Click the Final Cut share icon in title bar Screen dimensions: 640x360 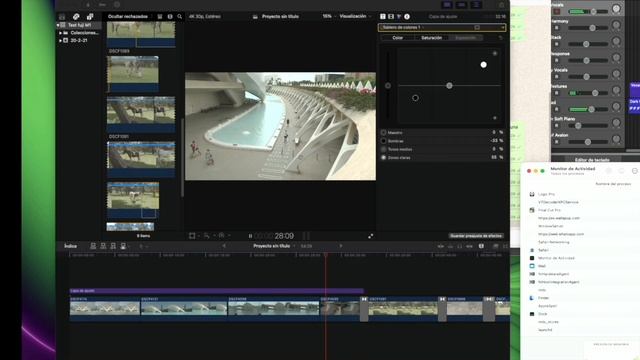[502, 5]
